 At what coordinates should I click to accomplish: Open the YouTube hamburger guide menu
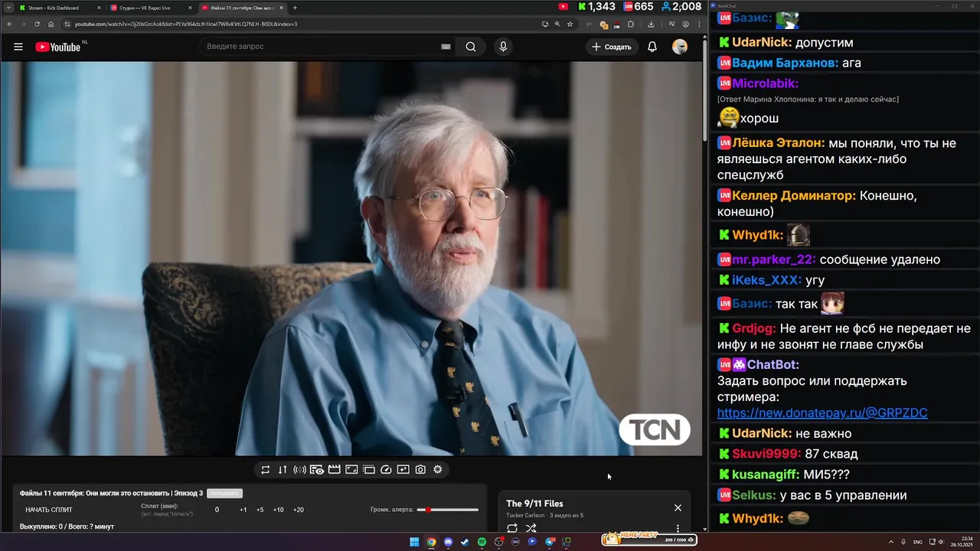[18, 47]
